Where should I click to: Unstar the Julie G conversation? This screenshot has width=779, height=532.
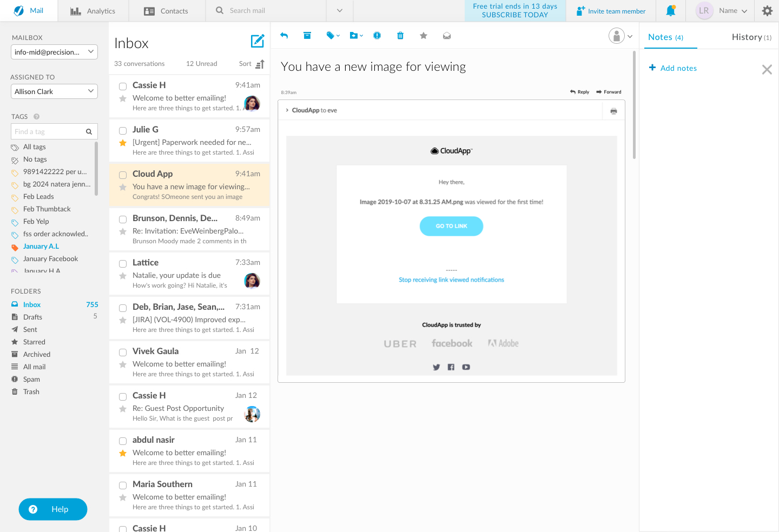123,143
